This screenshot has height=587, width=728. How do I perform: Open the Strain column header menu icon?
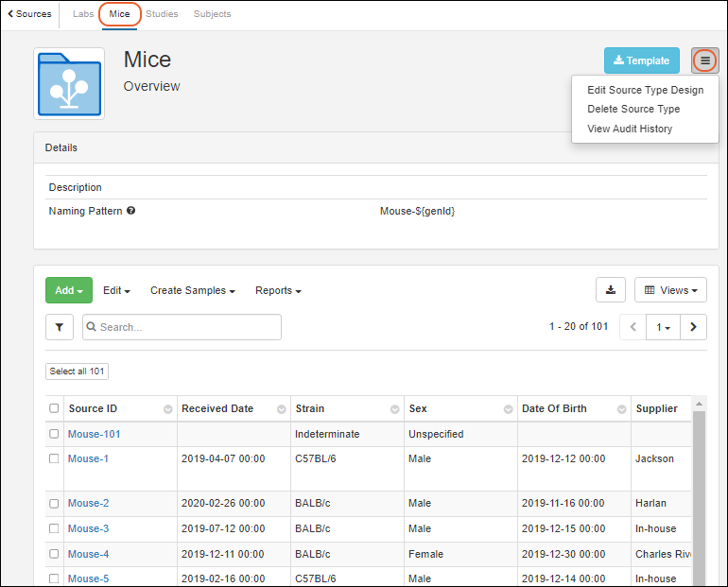pyautogui.click(x=393, y=409)
